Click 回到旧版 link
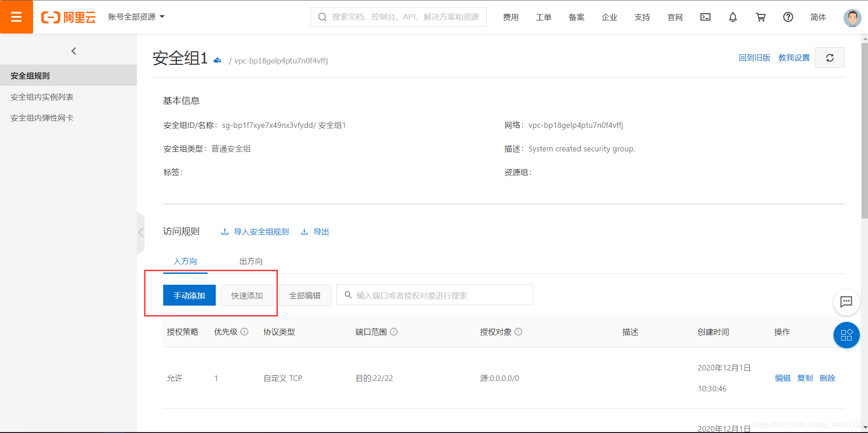 (x=754, y=58)
